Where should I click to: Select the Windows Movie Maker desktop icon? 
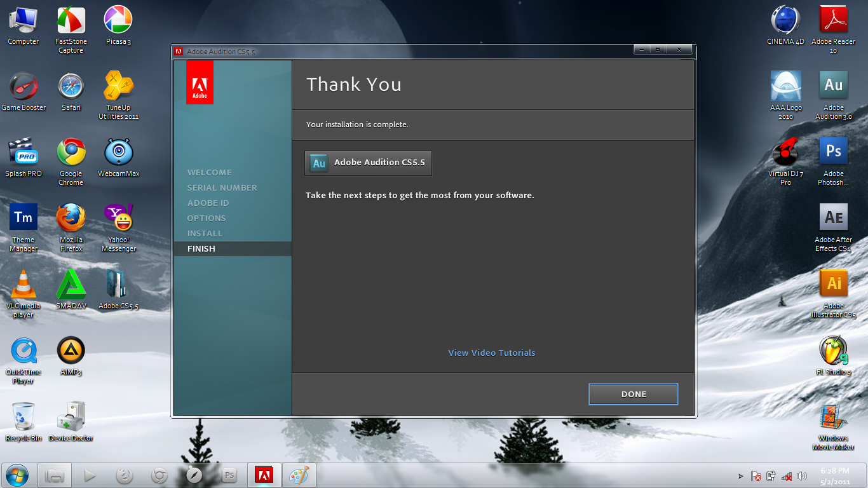coord(834,427)
